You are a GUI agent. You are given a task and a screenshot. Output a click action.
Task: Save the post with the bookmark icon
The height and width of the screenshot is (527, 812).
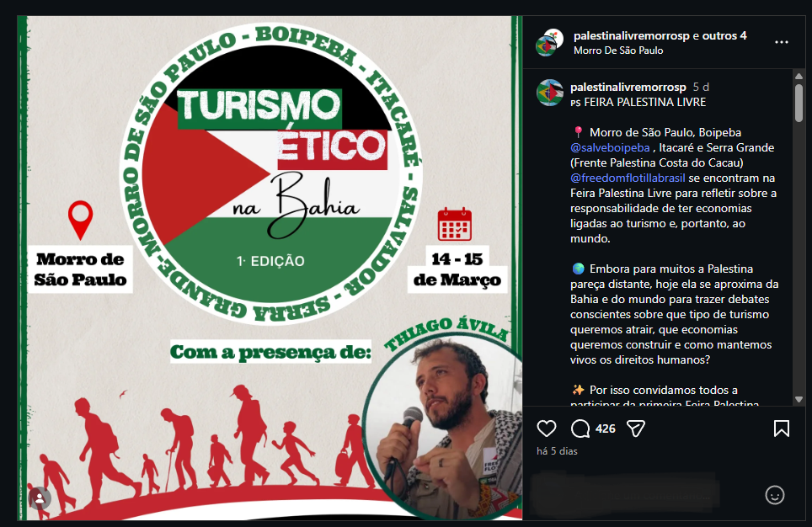[782, 429]
